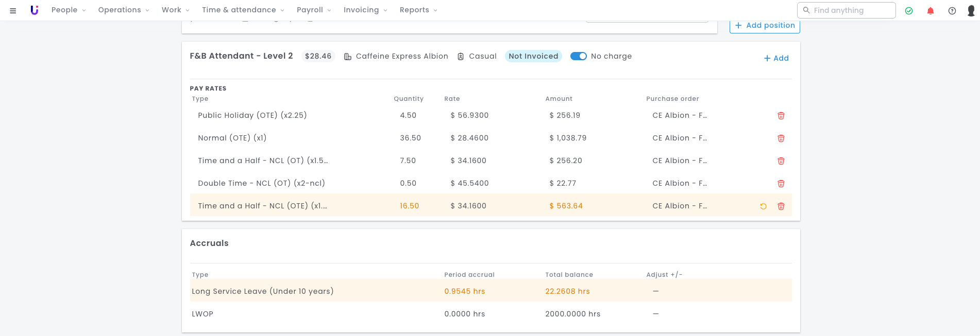
Task: Select the LWOP accrual row
Action: (491, 314)
